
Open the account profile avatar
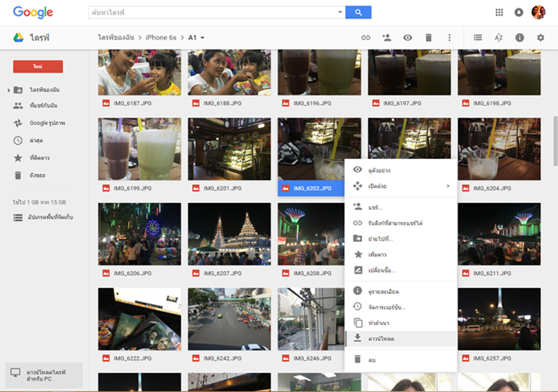click(x=538, y=13)
